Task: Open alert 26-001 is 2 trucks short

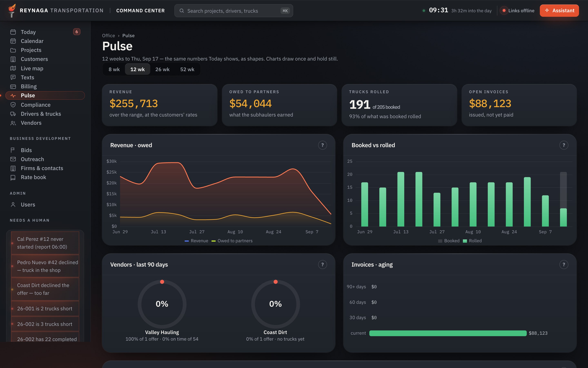Action: [x=45, y=309]
